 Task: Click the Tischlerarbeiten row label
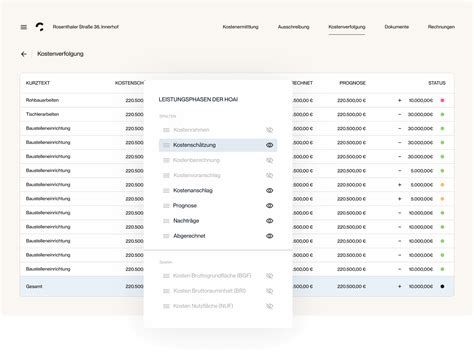click(x=42, y=114)
